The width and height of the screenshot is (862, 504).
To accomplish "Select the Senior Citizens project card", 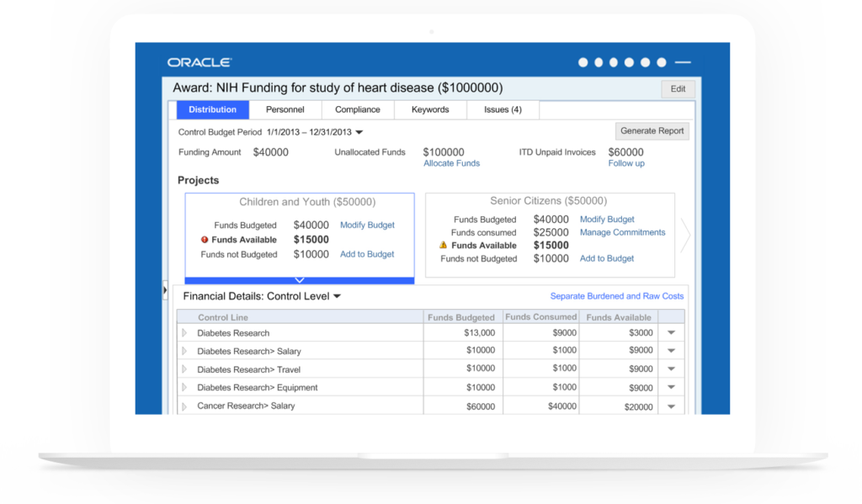I will 549,202.
